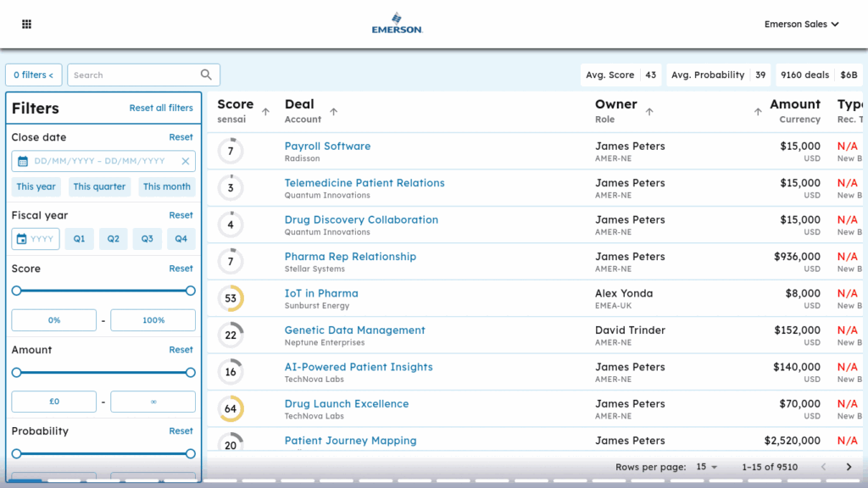Click Score maximum 100% input
The height and width of the screenshot is (488, 868).
click(153, 320)
